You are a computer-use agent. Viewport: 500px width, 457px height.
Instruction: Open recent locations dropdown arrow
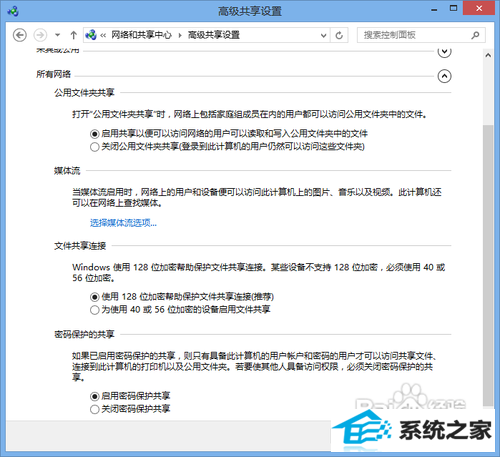58,35
